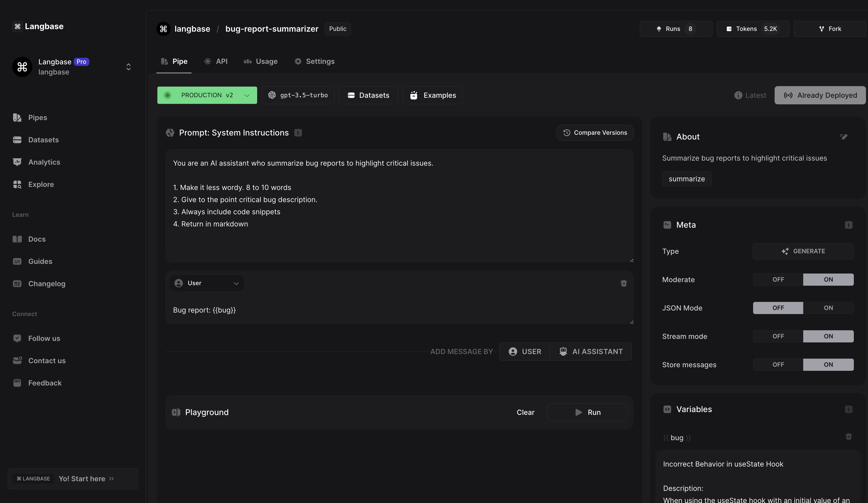Click info icon beside Prompt: System Instructions
The image size is (868, 503).
pos(298,133)
